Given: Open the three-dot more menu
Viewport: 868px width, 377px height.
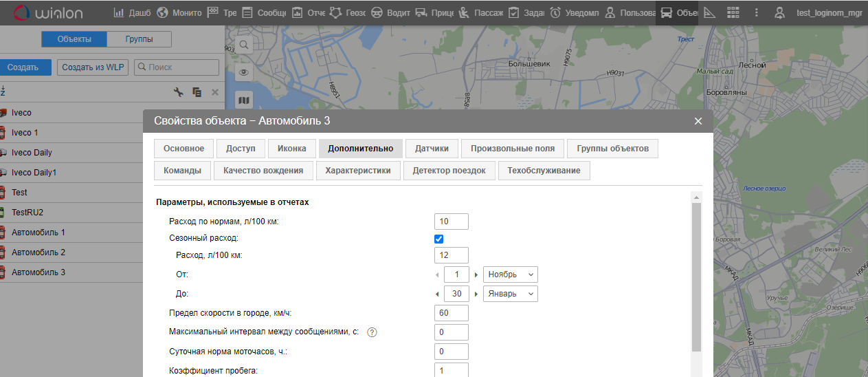Looking at the screenshot, I should pyautogui.click(x=757, y=12).
